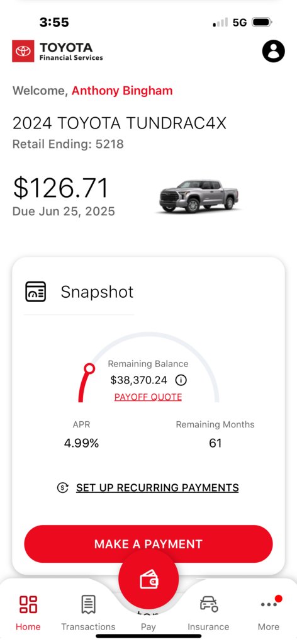The height and width of the screenshot is (644, 297).
Task: Tap the $126.71 amount due
Action: [60, 188]
